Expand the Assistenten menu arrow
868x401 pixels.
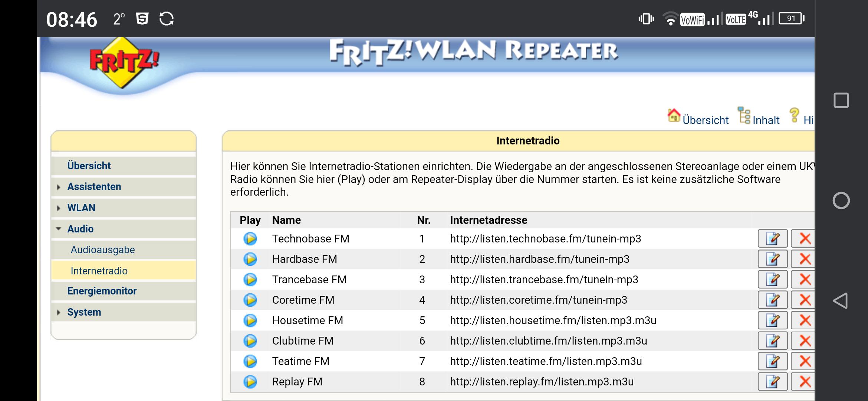[59, 187]
